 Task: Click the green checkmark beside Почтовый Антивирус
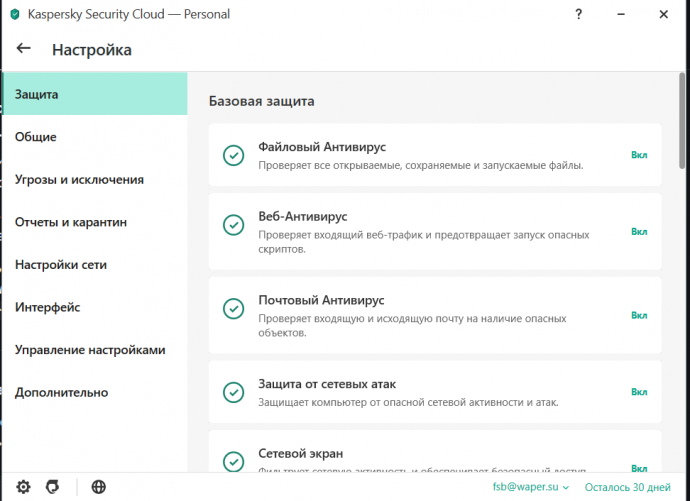[x=233, y=308]
